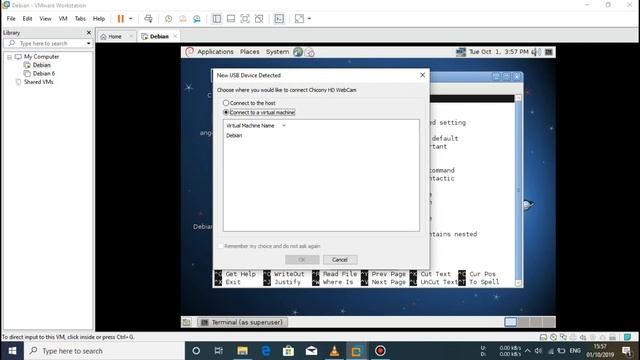Open the Edit menu

click(x=27, y=19)
